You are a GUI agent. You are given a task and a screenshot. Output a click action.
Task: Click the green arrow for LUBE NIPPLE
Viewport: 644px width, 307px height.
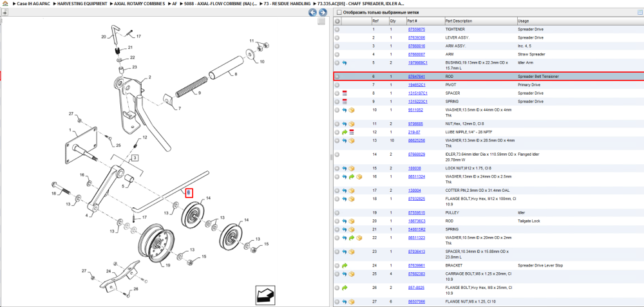(345, 132)
